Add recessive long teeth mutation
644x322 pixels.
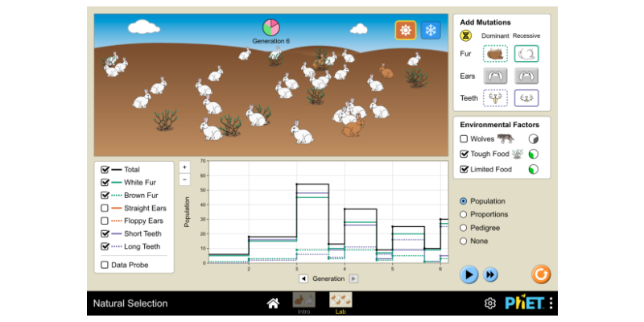click(526, 97)
